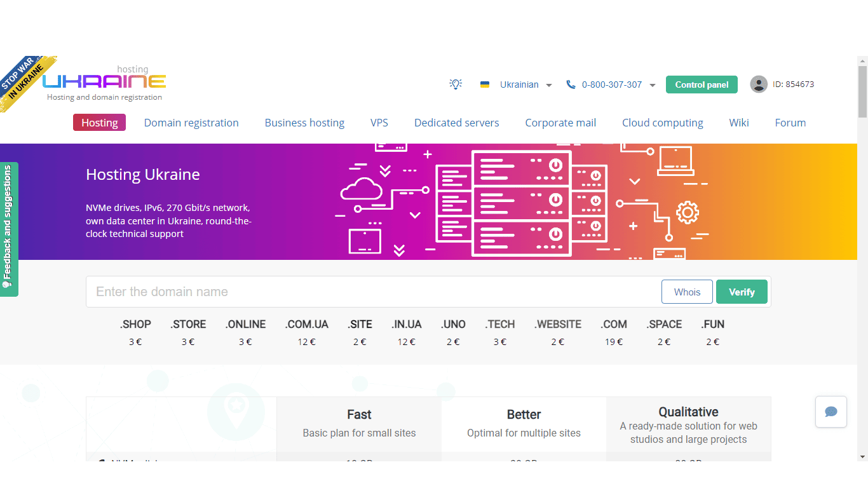
Task: Open the Hosting menu item
Action: coord(100,123)
